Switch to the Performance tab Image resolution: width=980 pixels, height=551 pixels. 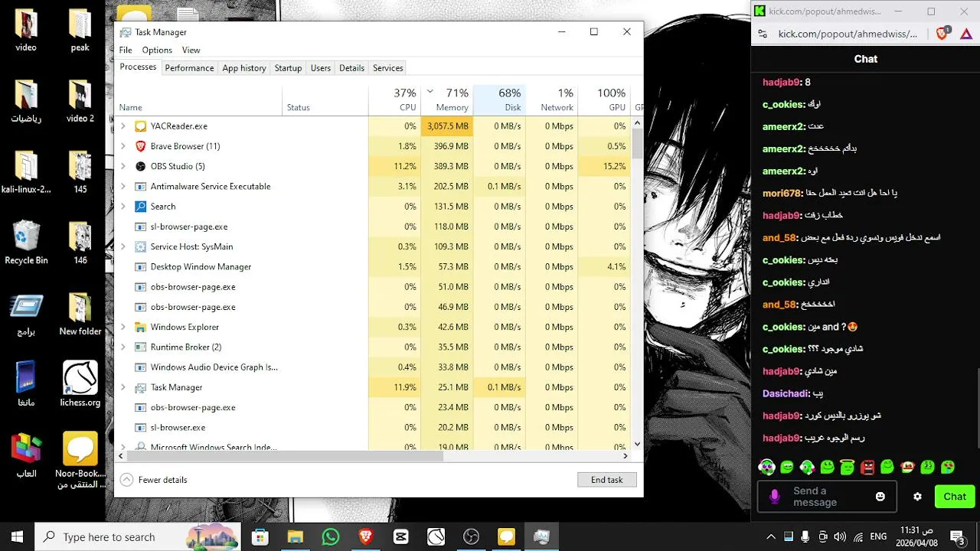(x=189, y=68)
